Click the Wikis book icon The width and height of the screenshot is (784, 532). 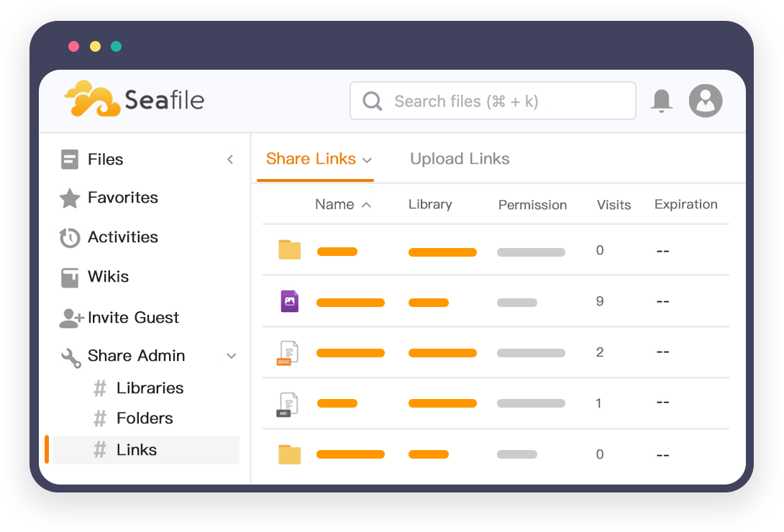tap(70, 278)
